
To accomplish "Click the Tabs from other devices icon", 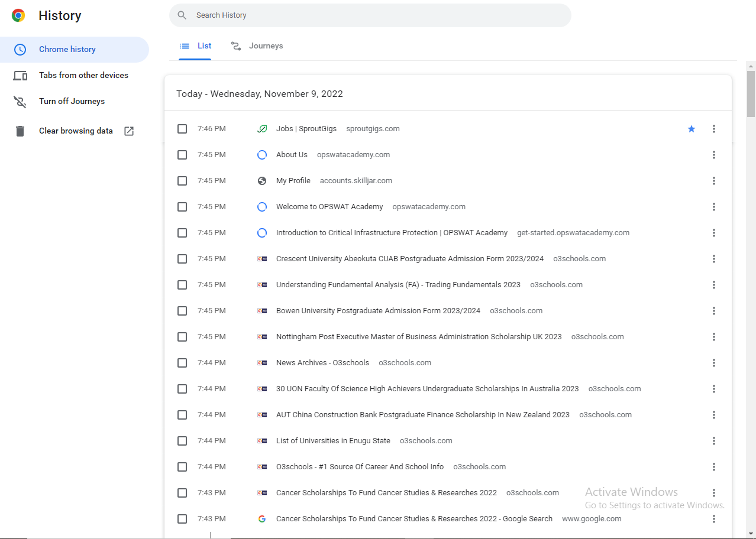I will [20, 76].
